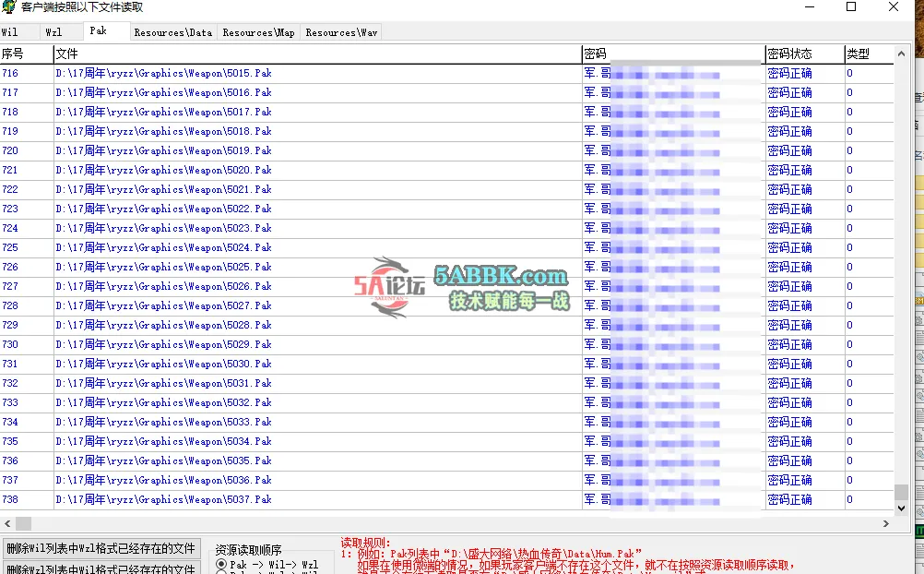
Task: Click the vertical scrollbar thumb
Action: pyautogui.click(x=901, y=492)
